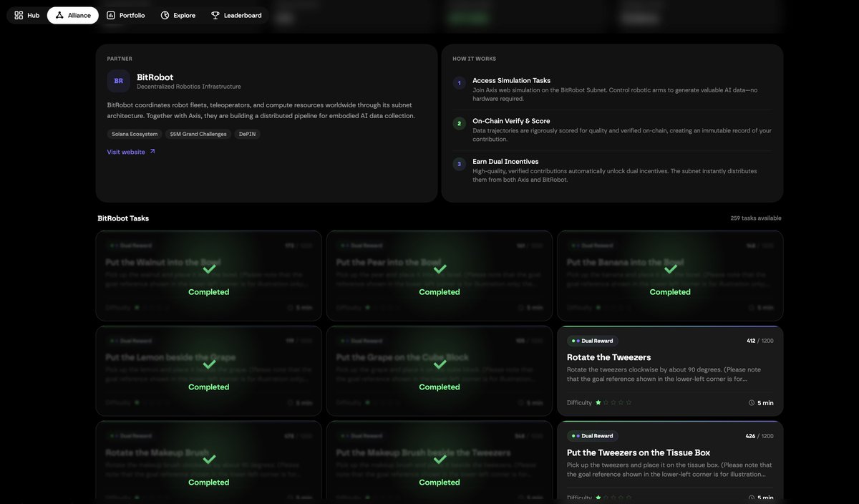The height and width of the screenshot is (504, 859).
Task: Click checkmark on the Walnut task card
Action: click(x=209, y=269)
